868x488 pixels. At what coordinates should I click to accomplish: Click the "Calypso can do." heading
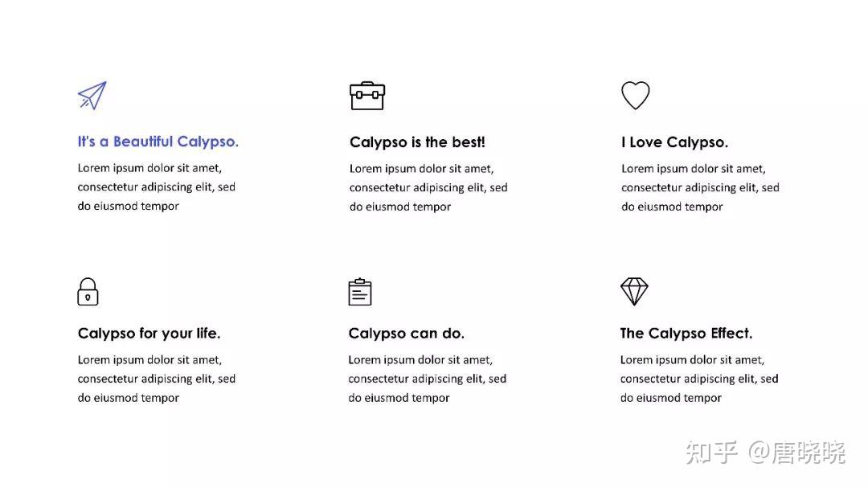pyautogui.click(x=406, y=333)
